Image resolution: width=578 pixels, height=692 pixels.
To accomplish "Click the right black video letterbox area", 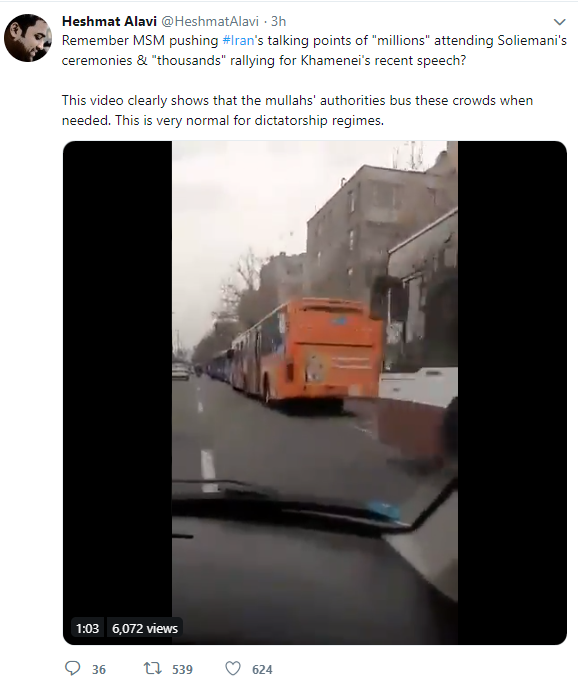I will point(512,392).
